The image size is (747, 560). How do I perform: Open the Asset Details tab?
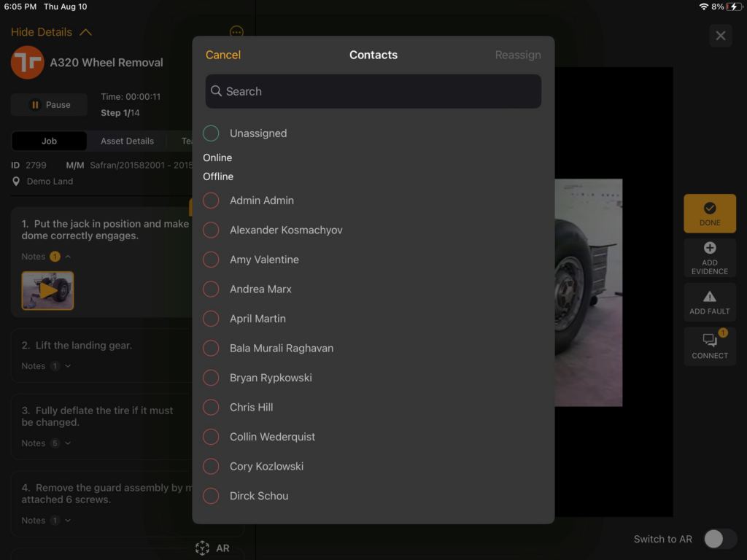(127, 141)
